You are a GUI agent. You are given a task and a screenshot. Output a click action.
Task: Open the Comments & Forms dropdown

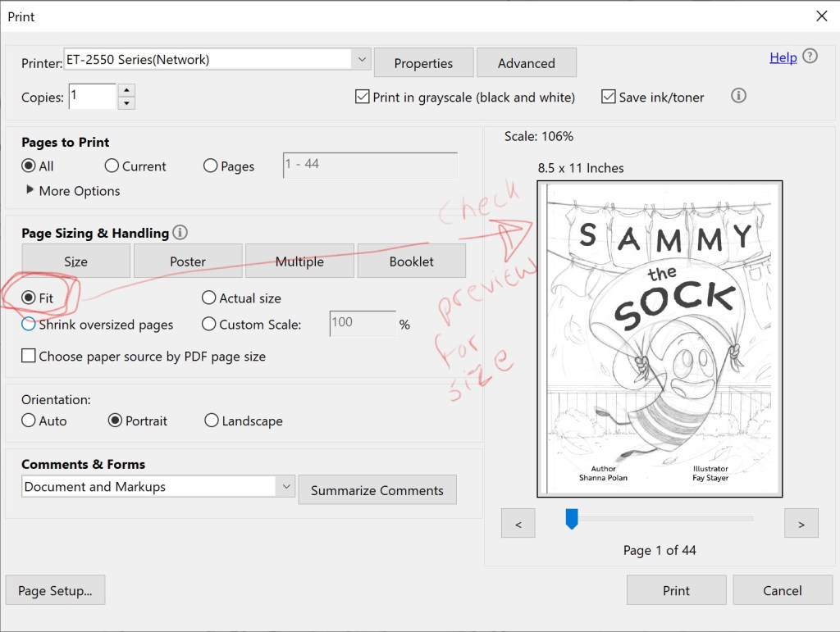point(286,486)
